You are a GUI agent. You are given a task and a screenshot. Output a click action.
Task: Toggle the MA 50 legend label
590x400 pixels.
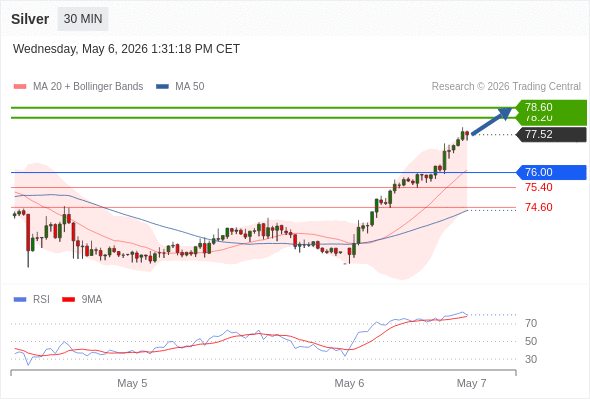coord(190,87)
